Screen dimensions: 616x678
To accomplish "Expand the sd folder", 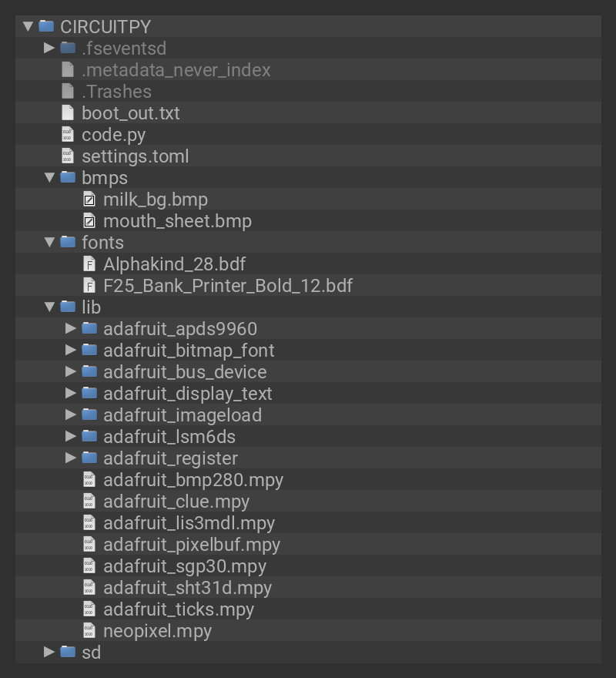I will 49,653.
